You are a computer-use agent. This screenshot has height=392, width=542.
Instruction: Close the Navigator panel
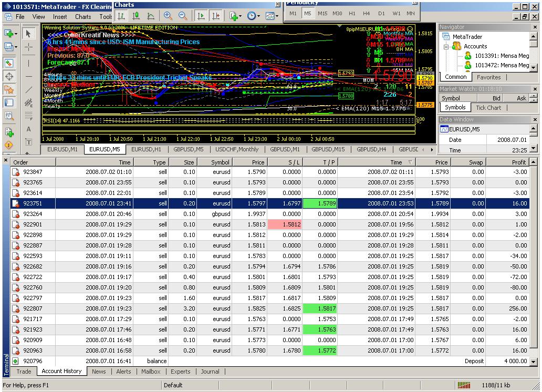point(535,27)
